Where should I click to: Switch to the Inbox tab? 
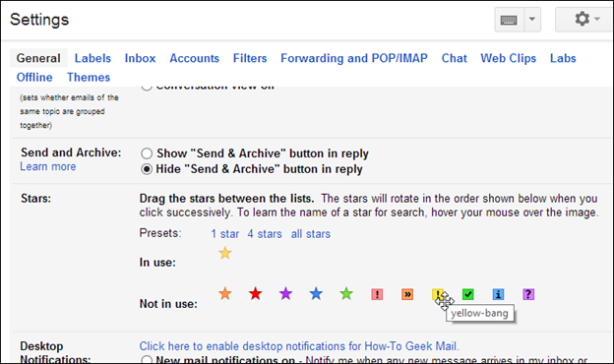tap(140, 58)
